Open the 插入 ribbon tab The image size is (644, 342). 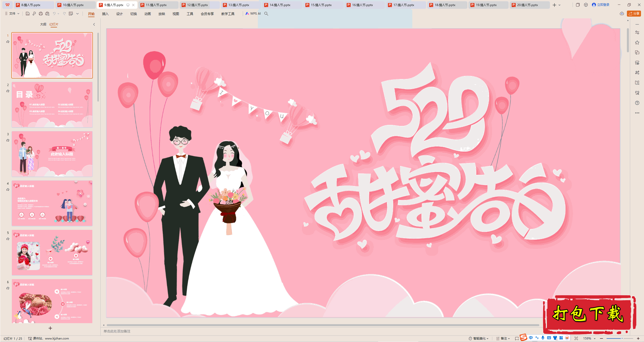click(105, 14)
